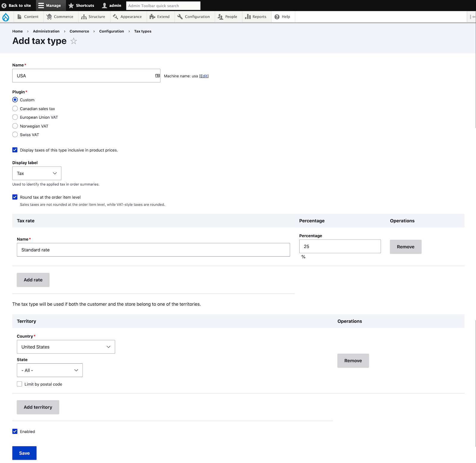The width and height of the screenshot is (476, 463).
Task: Click the Add rate button
Action: (33, 280)
